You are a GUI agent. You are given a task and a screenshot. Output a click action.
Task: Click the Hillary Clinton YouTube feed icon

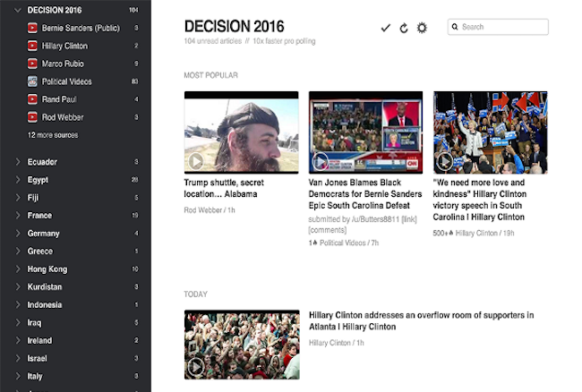point(32,46)
